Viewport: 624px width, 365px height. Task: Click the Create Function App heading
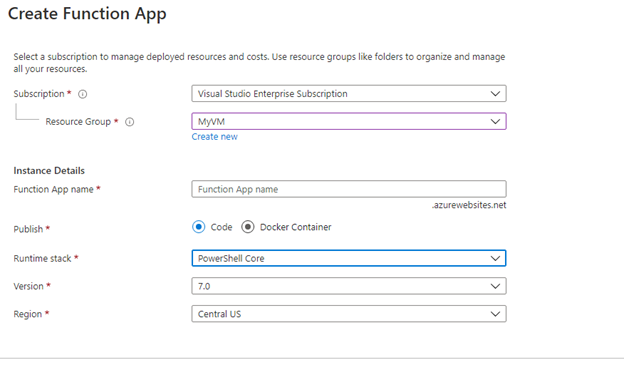pyautogui.click(x=87, y=14)
